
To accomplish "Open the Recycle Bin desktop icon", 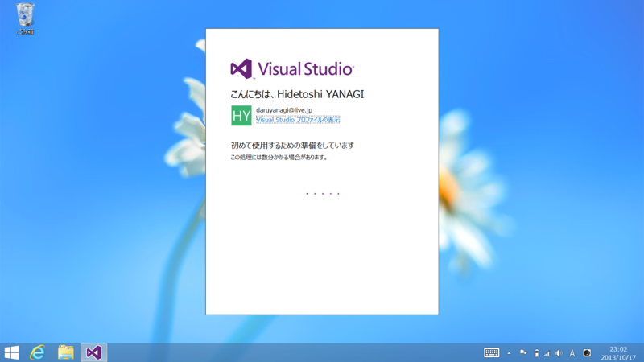I will [x=25, y=19].
